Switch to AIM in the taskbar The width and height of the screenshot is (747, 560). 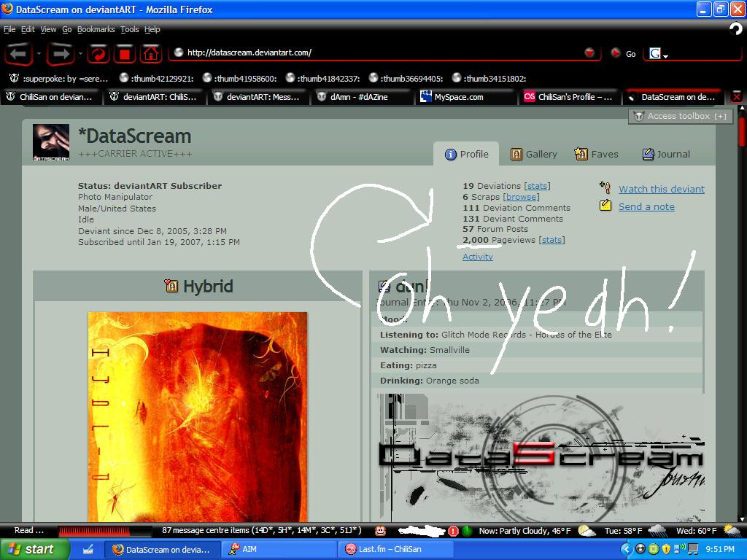point(279,550)
